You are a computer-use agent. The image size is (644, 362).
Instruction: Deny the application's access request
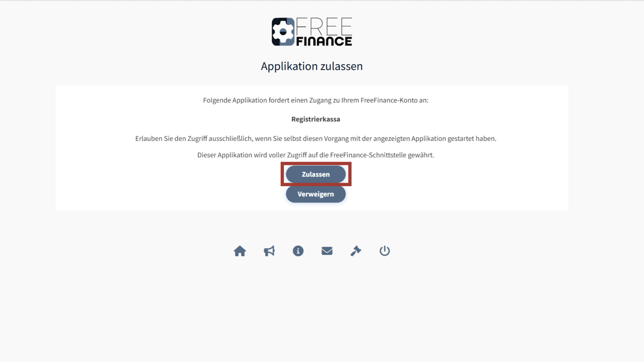click(x=316, y=194)
